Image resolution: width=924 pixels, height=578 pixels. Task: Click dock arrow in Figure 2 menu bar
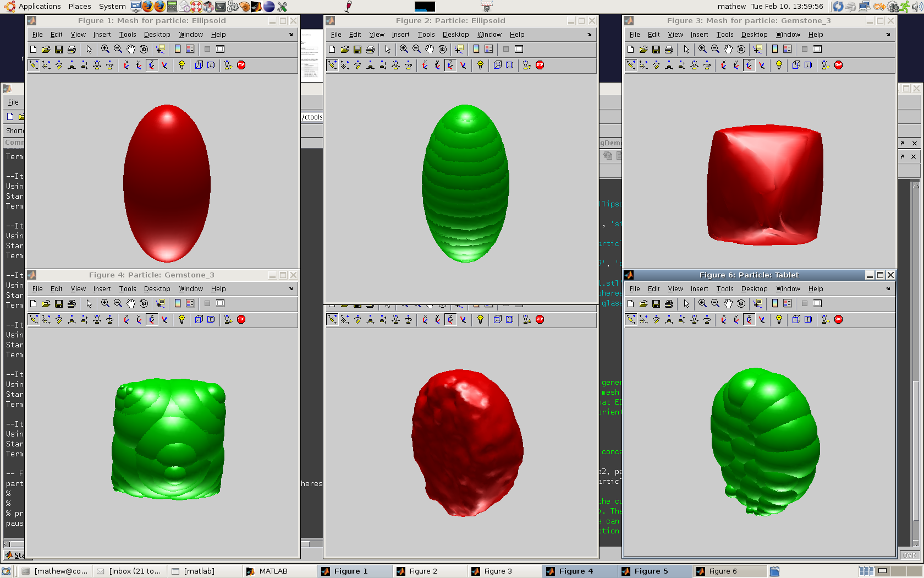[590, 35]
